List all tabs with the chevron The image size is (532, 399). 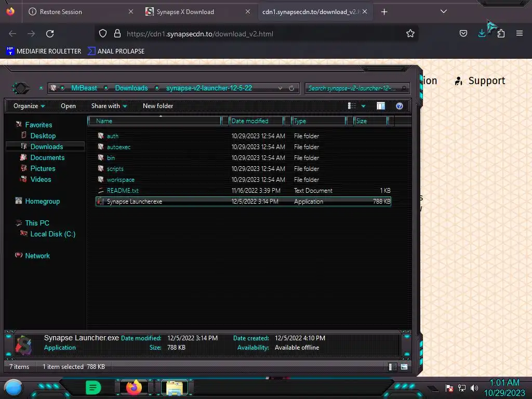tap(444, 11)
